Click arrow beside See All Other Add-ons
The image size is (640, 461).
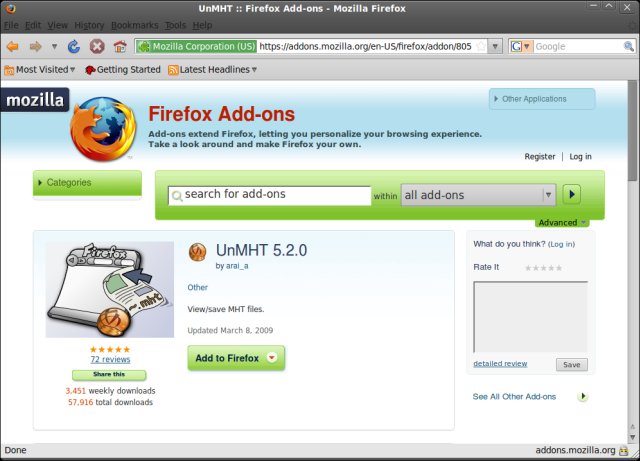pos(583,396)
